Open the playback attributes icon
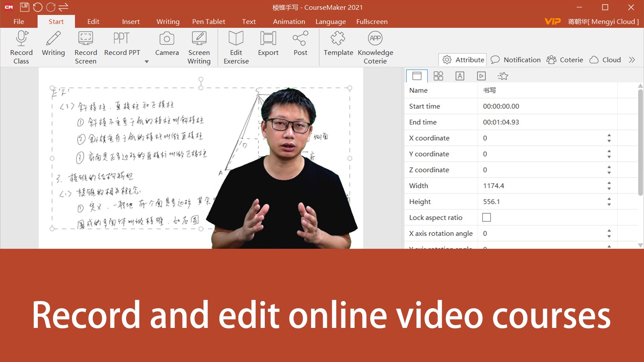Screen dimensions: 644x362 tap(481, 76)
